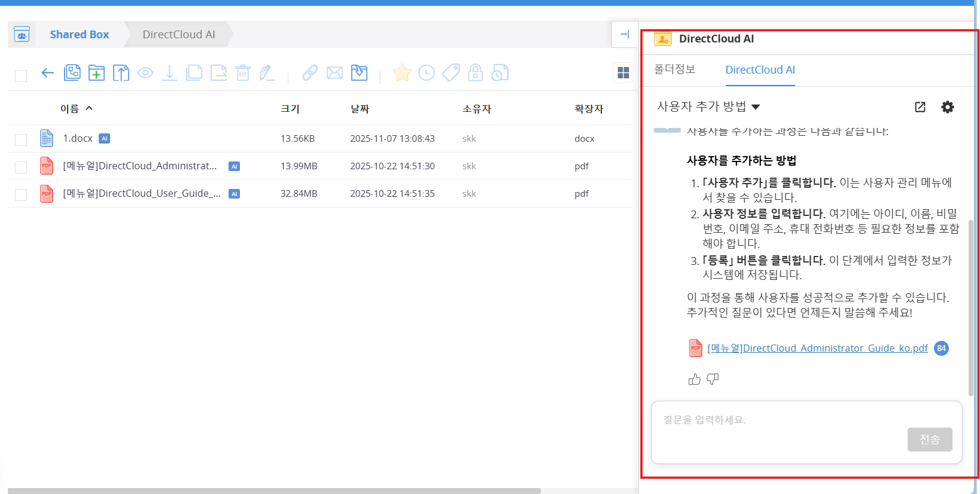
Task: Click the pencil rename icon
Action: tap(267, 73)
